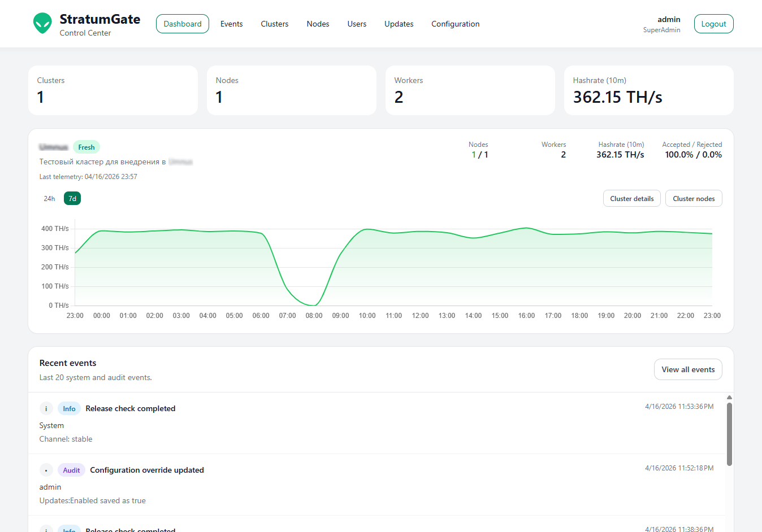Open the Users page

(357, 24)
